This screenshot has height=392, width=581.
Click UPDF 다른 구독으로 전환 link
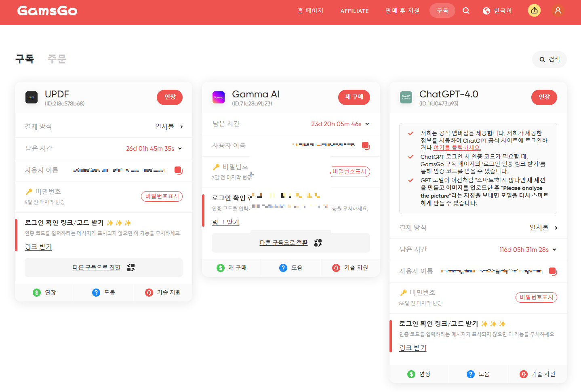coord(97,268)
